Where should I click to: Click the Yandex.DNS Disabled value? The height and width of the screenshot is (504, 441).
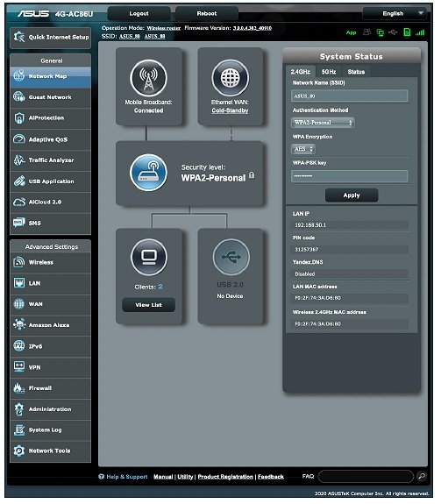click(305, 273)
